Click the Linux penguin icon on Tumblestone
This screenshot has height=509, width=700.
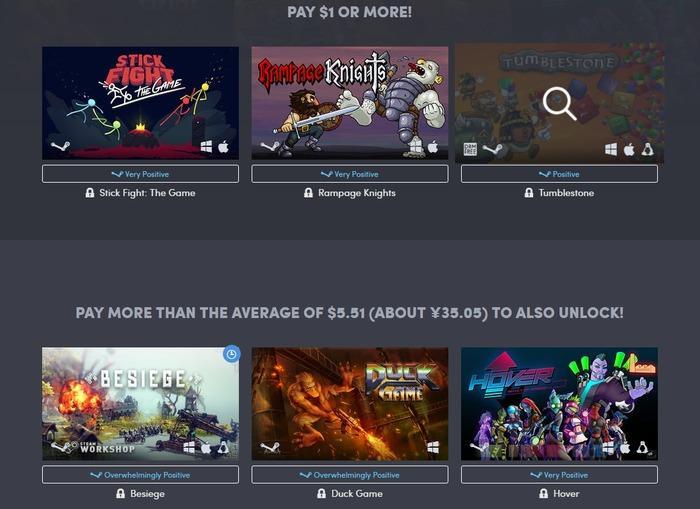click(647, 149)
